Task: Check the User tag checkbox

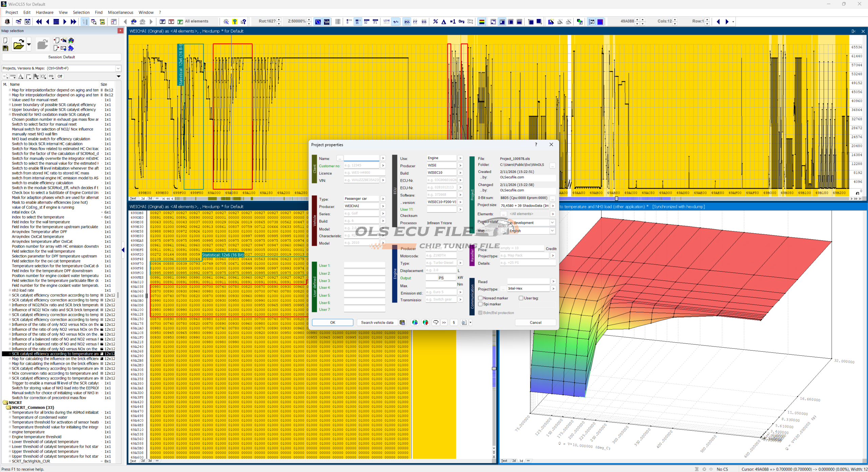Action: [521, 298]
